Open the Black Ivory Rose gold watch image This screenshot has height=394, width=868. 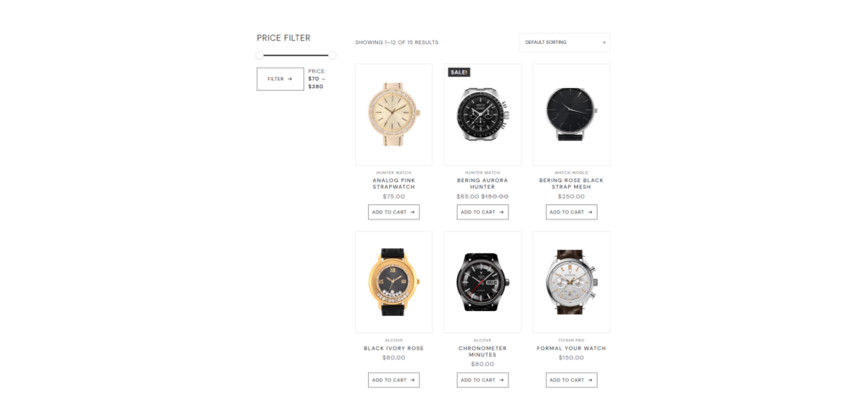coord(393,282)
